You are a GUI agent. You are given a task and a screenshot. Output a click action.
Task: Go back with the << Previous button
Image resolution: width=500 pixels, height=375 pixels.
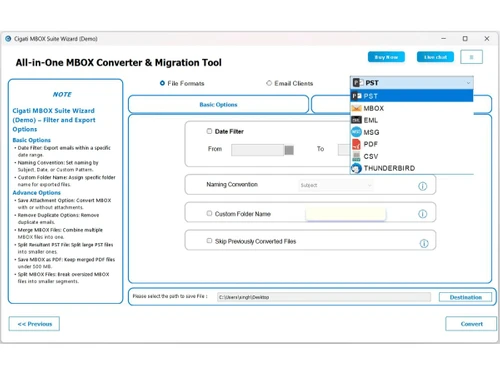coord(34,324)
